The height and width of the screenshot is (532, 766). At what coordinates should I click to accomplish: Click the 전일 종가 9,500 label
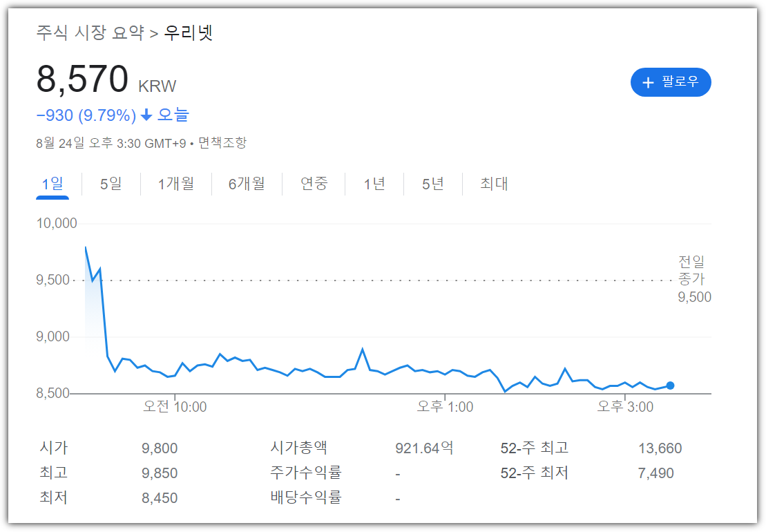coord(693,279)
